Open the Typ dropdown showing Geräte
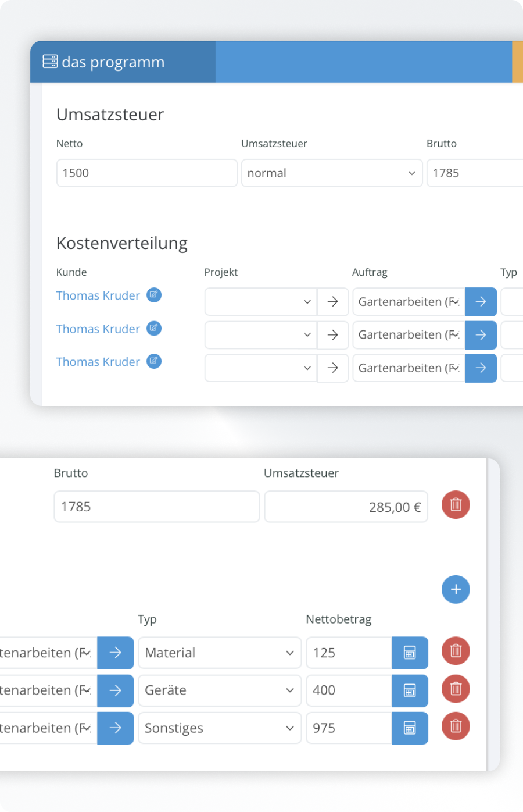Image resolution: width=523 pixels, height=812 pixels. 220,690
